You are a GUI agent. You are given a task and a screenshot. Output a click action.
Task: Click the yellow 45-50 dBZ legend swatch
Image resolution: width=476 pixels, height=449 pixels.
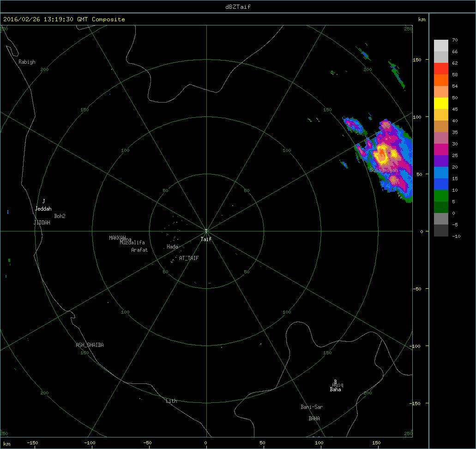coord(441,103)
